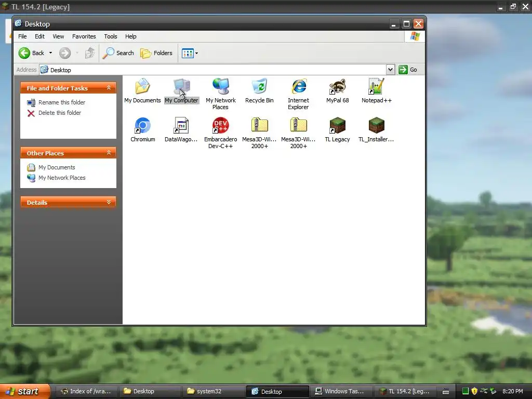
Task: Restore down the TL 154.2 [Legacy] window
Action: coord(513,6)
